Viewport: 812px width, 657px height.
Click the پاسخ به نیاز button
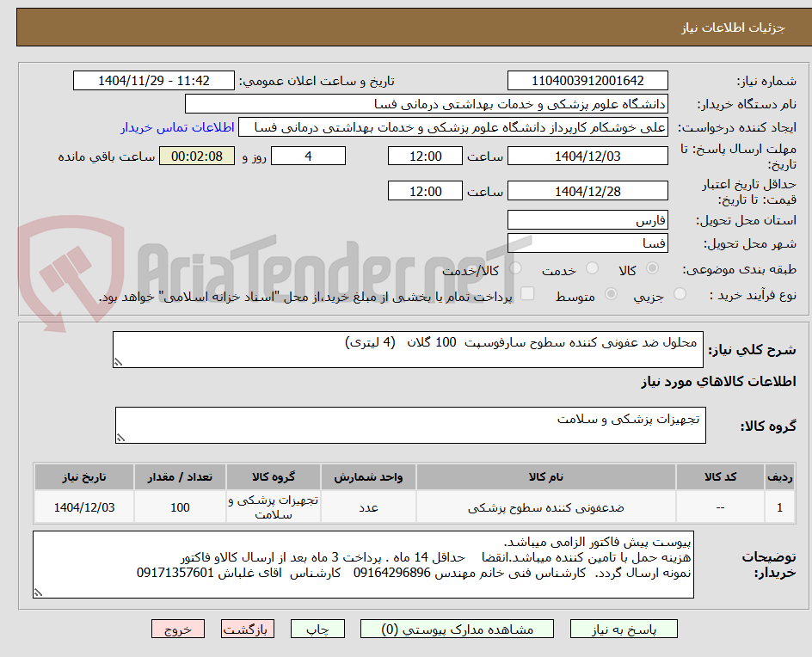624,629
